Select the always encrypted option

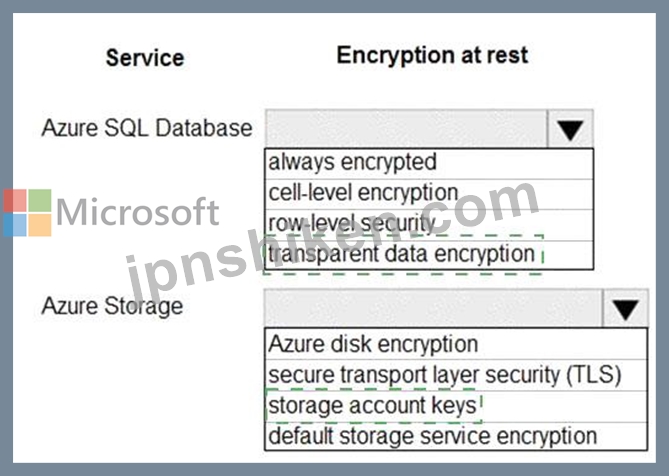pyautogui.click(x=429, y=163)
